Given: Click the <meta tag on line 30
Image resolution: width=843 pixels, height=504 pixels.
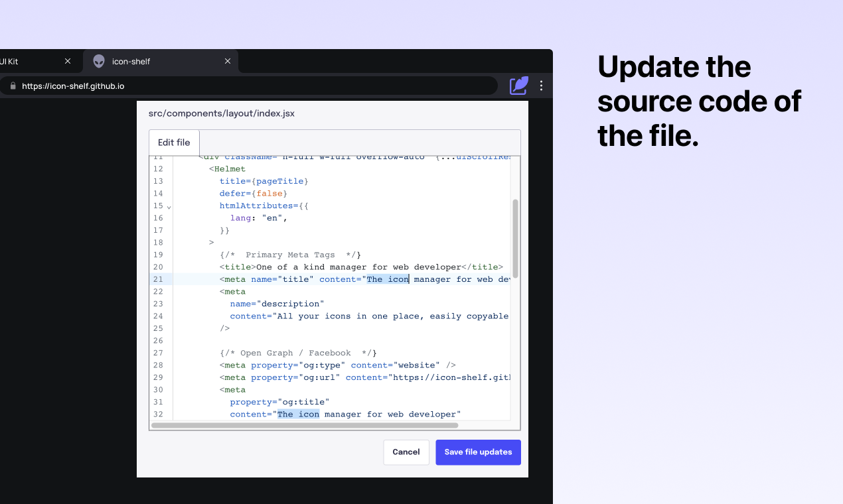Looking at the screenshot, I should [233, 390].
